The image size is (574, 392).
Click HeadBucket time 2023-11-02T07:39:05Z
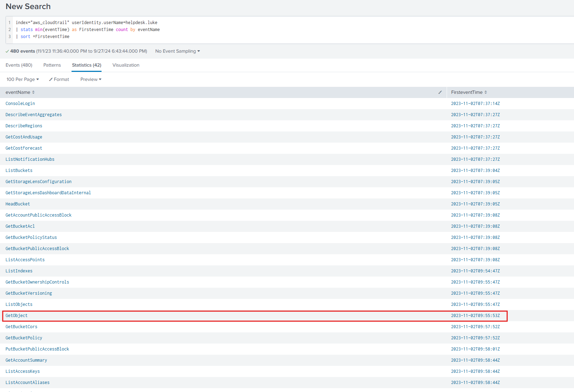(x=475, y=204)
